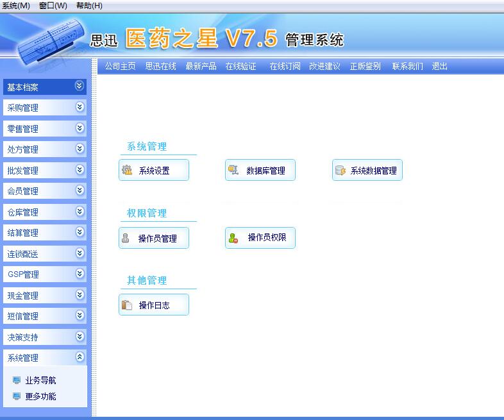Open 思迅在线 link
The image size is (504, 420).
161,66
